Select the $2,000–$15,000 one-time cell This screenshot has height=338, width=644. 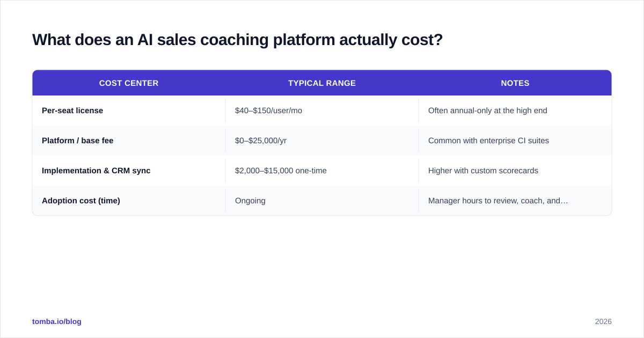pyautogui.click(x=322, y=171)
